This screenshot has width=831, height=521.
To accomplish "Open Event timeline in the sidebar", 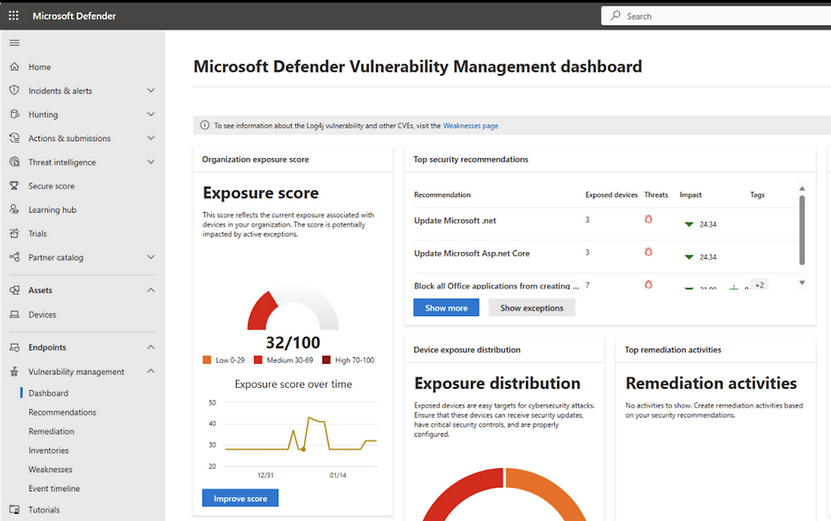I will (x=54, y=488).
